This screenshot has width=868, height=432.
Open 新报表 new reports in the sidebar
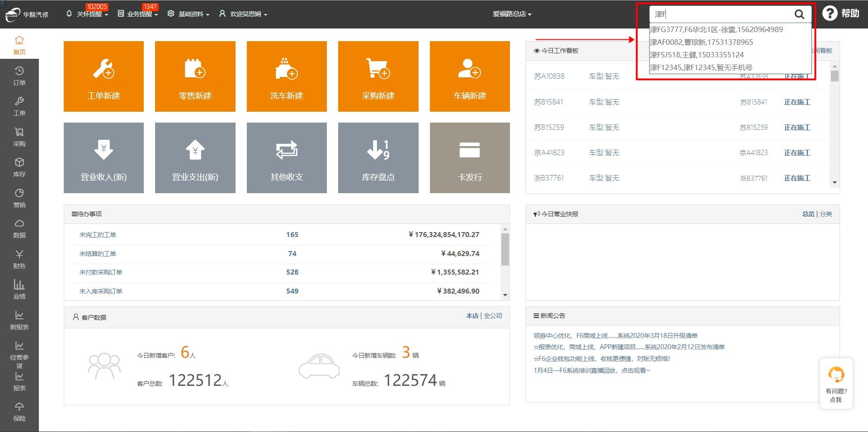pyautogui.click(x=19, y=320)
